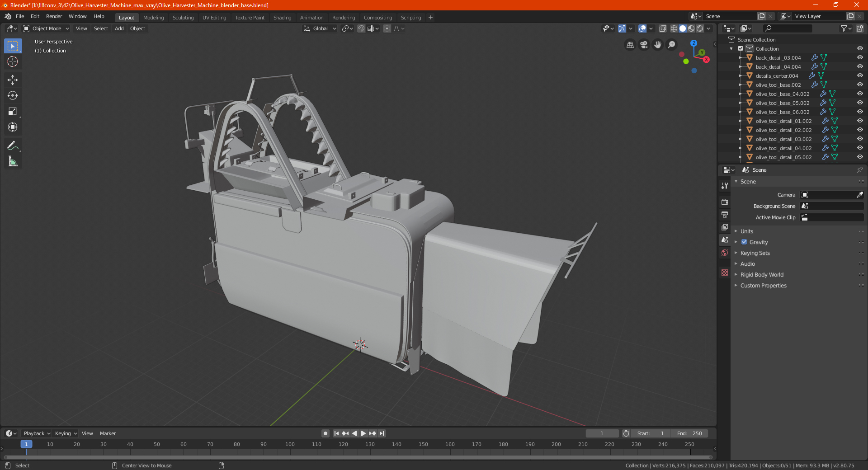Activate the 3D Cursor tool
Screen dimensions: 868x470
(x=13, y=61)
